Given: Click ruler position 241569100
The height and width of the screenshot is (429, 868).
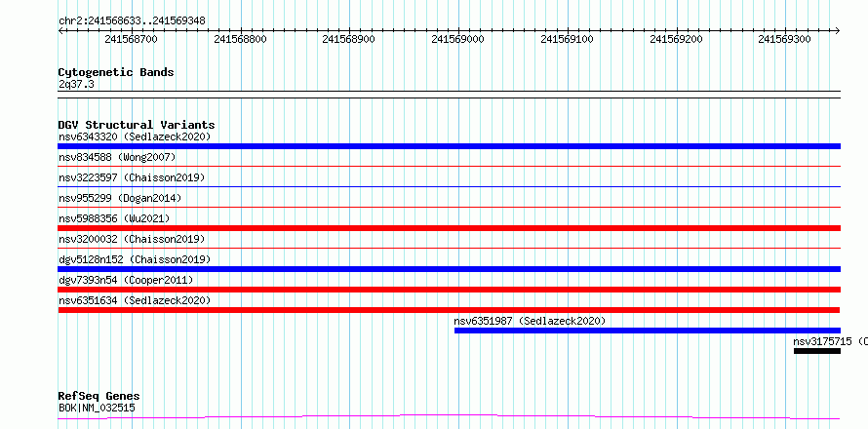Looking at the screenshot, I should (x=567, y=39).
